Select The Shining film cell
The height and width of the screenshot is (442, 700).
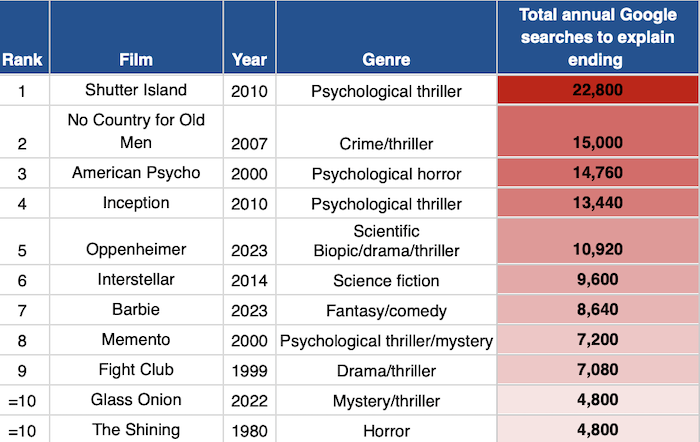pos(136,430)
